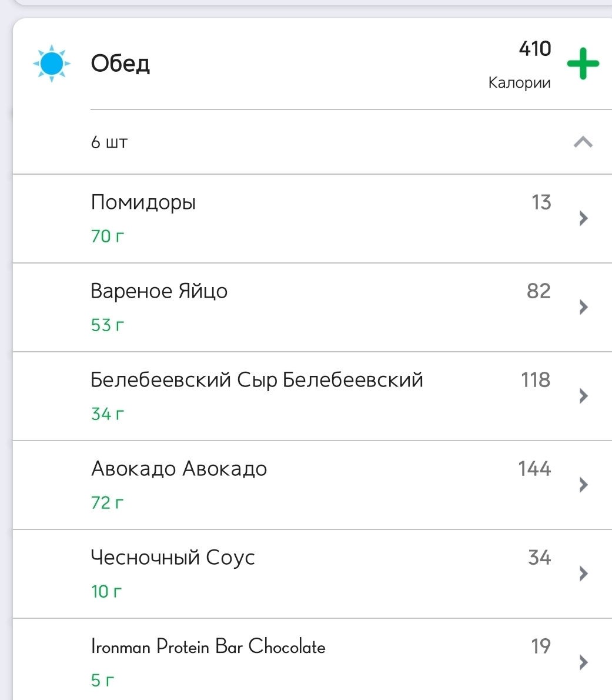Select the Помидоры food entry
The width and height of the screenshot is (612, 700).
(x=312, y=219)
